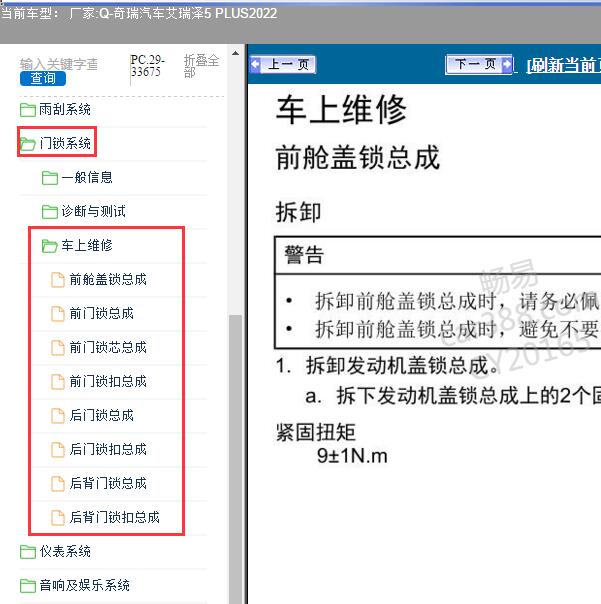The image size is (601, 604).
Task: Click the 前舱盖锁总成 document heading
Action: click(x=358, y=158)
